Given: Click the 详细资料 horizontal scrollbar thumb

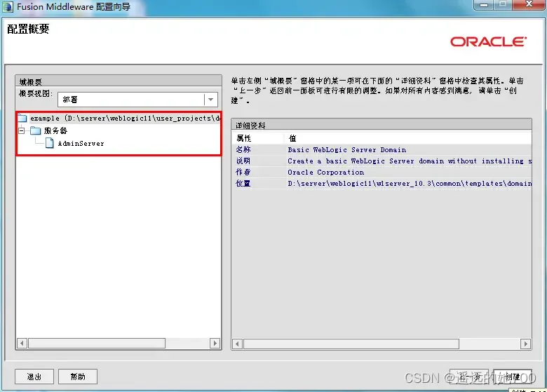Looking at the screenshot, I should coord(351,344).
